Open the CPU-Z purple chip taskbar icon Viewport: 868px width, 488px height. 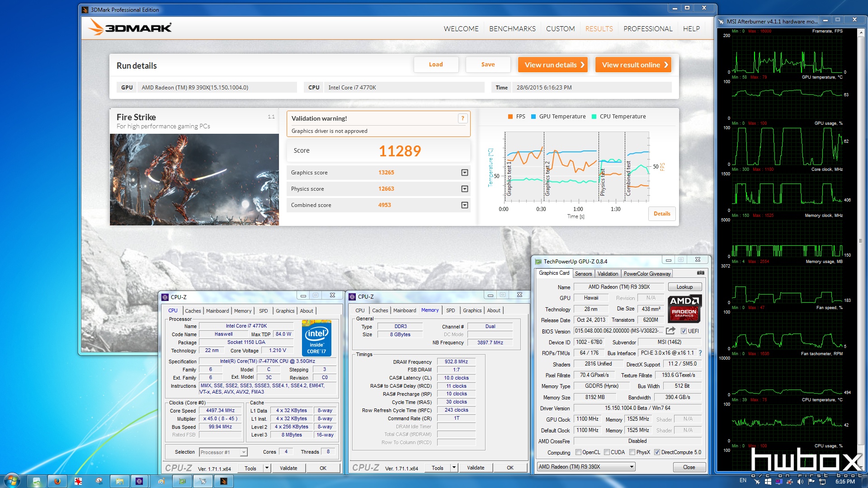pos(139,481)
